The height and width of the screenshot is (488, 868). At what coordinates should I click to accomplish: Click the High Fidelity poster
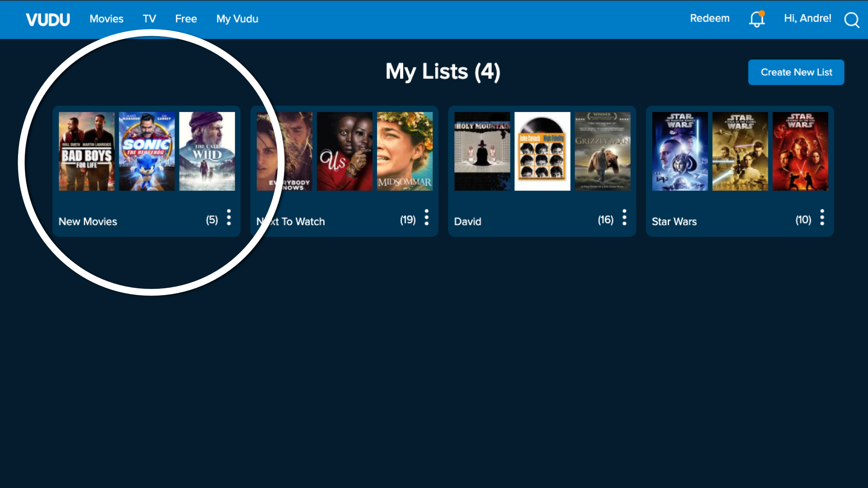click(x=542, y=151)
